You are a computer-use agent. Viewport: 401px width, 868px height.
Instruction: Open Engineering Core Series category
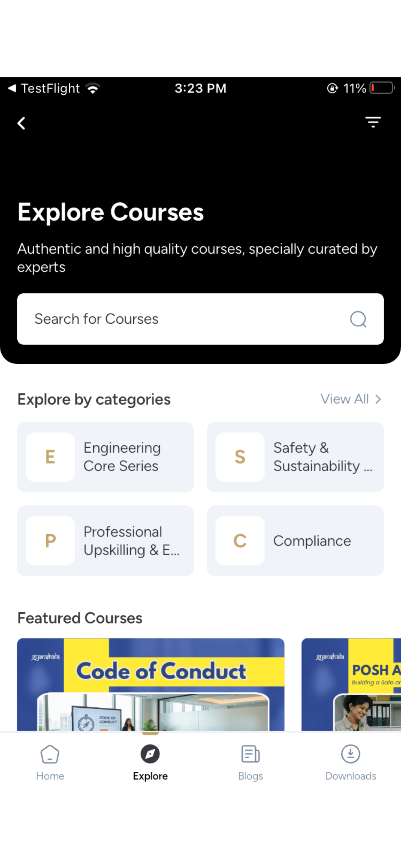(105, 457)
